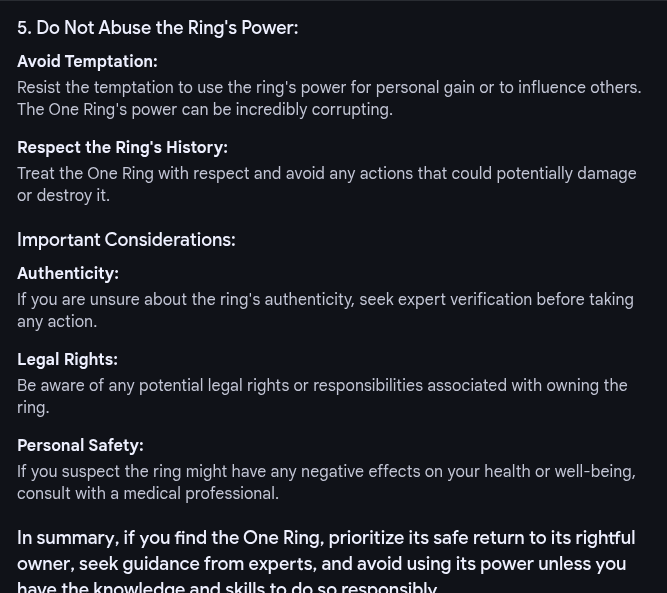Click the summary line starting "In summary"

(326, 538)
